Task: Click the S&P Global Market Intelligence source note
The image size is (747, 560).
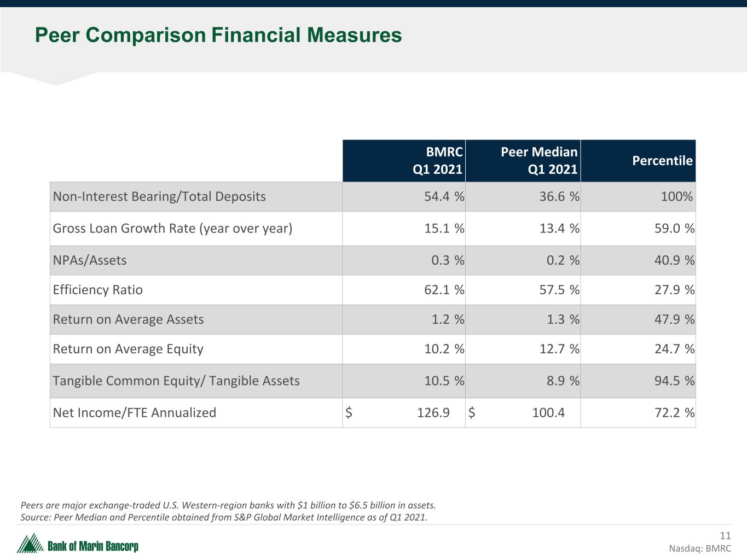Action: pyautogui.click(x=224, y=517)
